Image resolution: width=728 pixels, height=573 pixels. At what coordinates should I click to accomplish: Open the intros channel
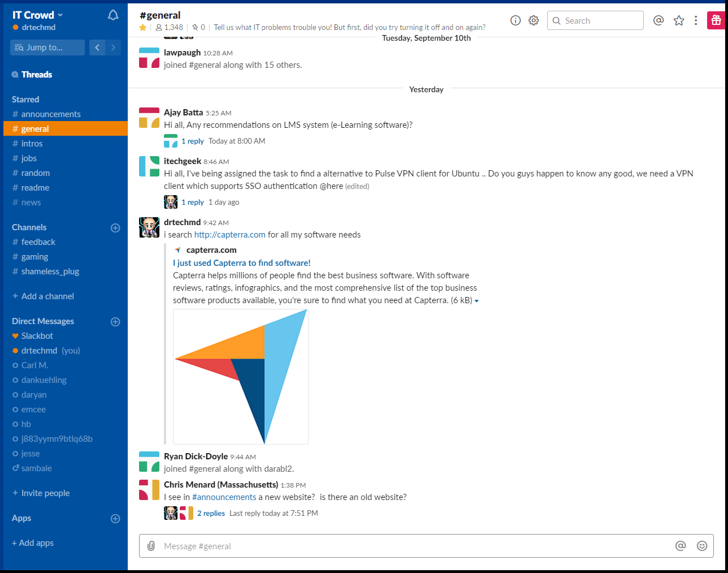(32, 144)
